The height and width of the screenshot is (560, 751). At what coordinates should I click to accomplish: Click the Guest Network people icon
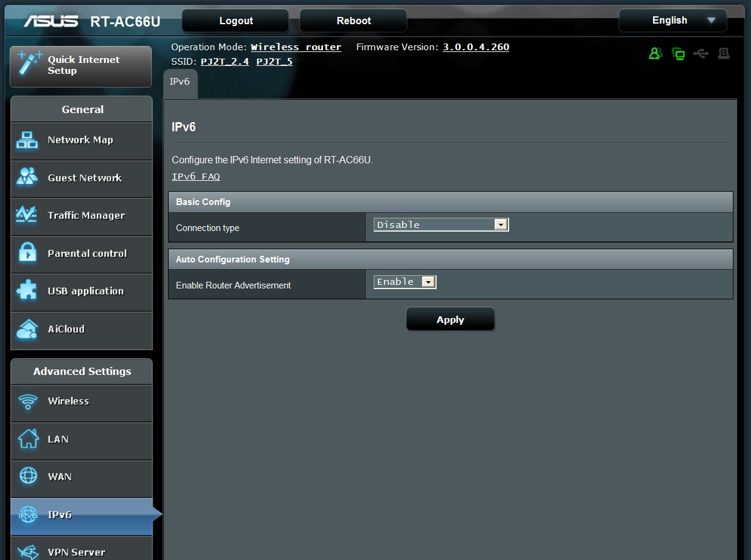click(27, 178)
